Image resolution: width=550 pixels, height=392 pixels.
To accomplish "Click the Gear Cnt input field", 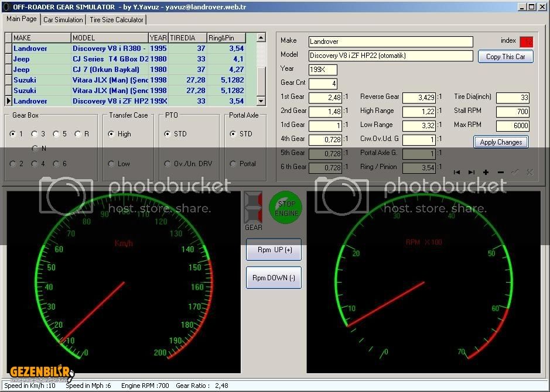I will (x=323, y=84).
